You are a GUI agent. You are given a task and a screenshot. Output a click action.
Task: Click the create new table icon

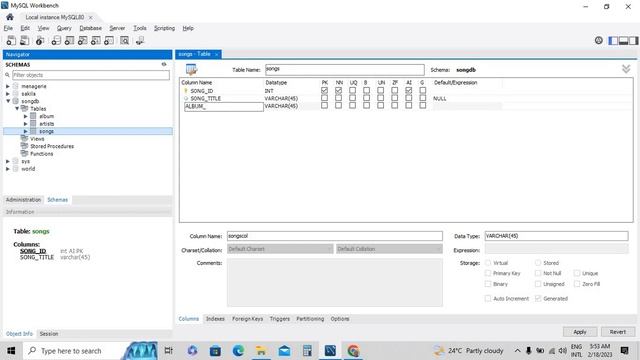point(69,40)
